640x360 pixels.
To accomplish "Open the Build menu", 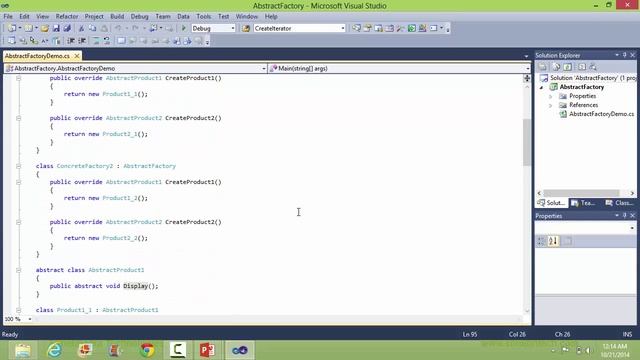I will click(117, 17).
